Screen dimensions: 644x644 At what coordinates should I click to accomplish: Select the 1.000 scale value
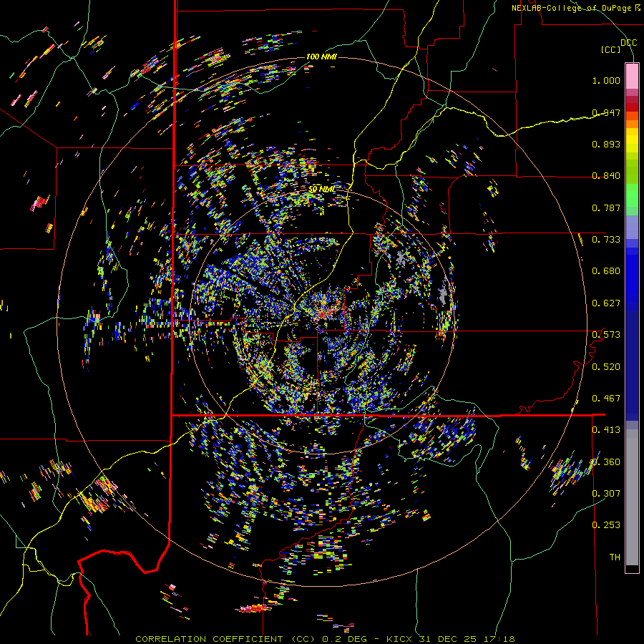pos(606,80)
